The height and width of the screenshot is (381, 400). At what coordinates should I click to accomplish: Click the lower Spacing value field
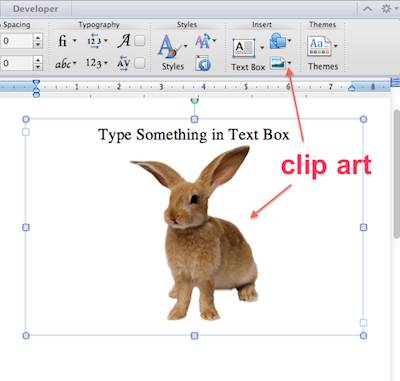click(16, 63)
